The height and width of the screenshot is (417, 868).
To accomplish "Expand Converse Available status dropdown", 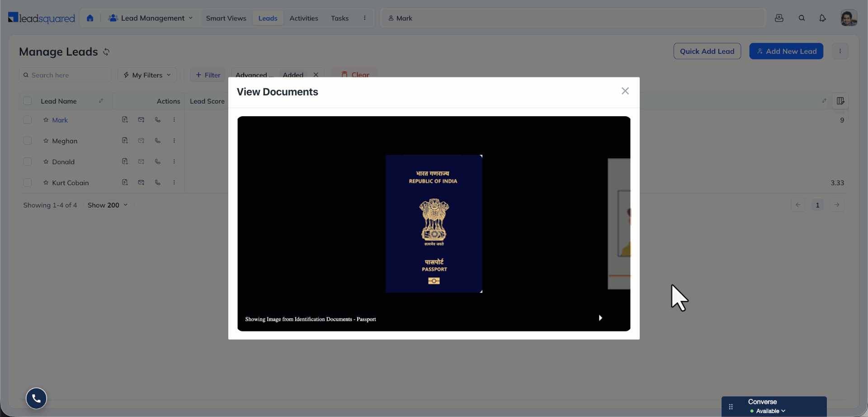I will [x=768, y=411].
